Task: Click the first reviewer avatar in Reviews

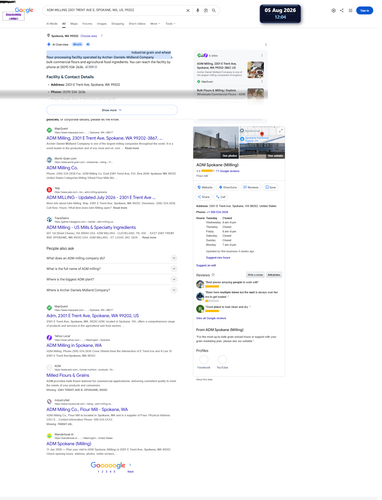Action: coord(200,284)
